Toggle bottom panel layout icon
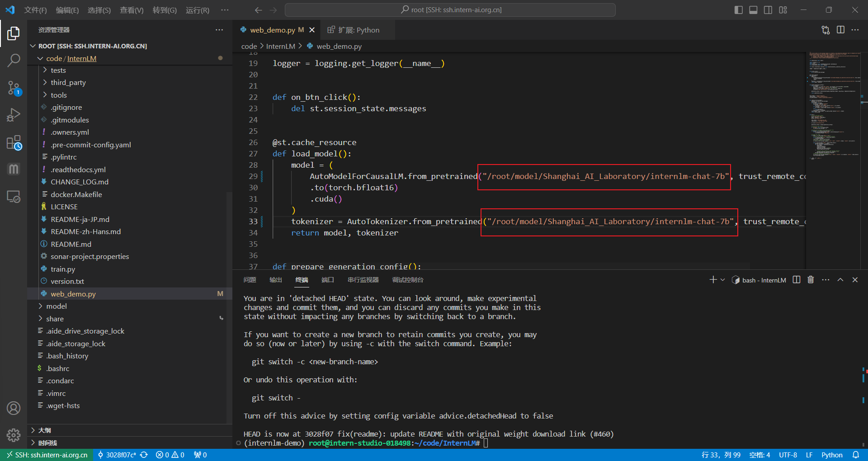Viewport: 868px width, 461px height. pos(753,10)
